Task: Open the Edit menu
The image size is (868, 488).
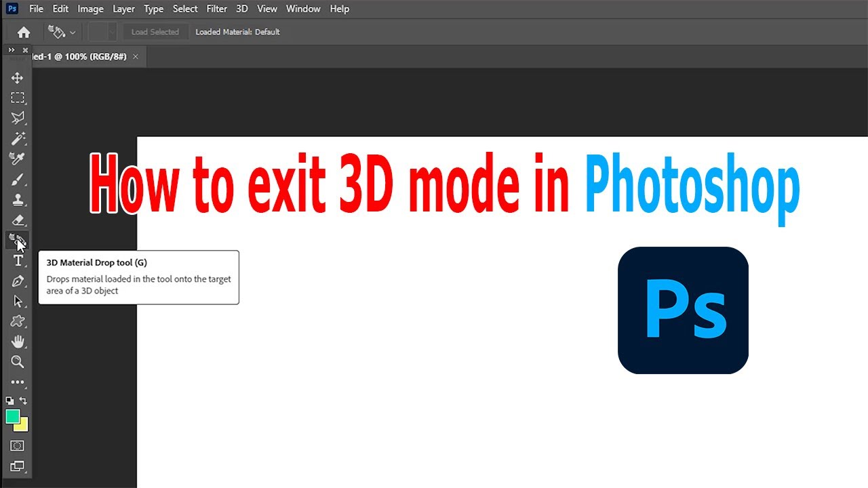Action: [x=60, y=9]
